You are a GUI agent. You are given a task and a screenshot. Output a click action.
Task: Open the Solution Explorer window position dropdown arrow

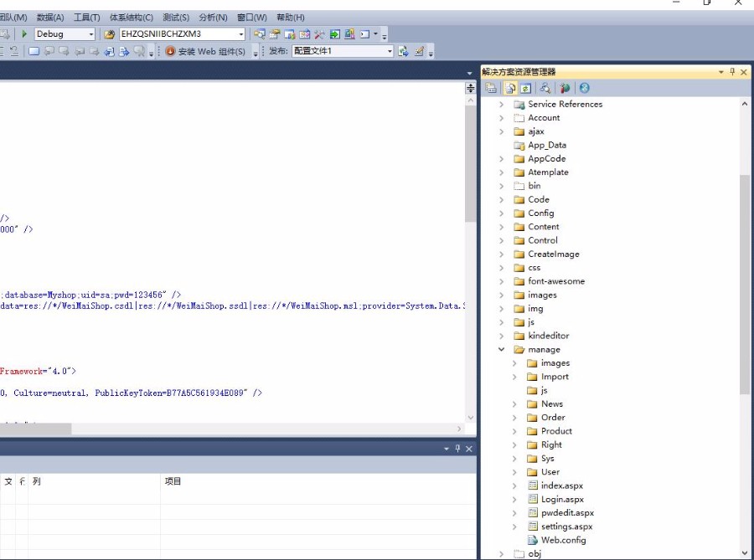click(x=720, y=72)
